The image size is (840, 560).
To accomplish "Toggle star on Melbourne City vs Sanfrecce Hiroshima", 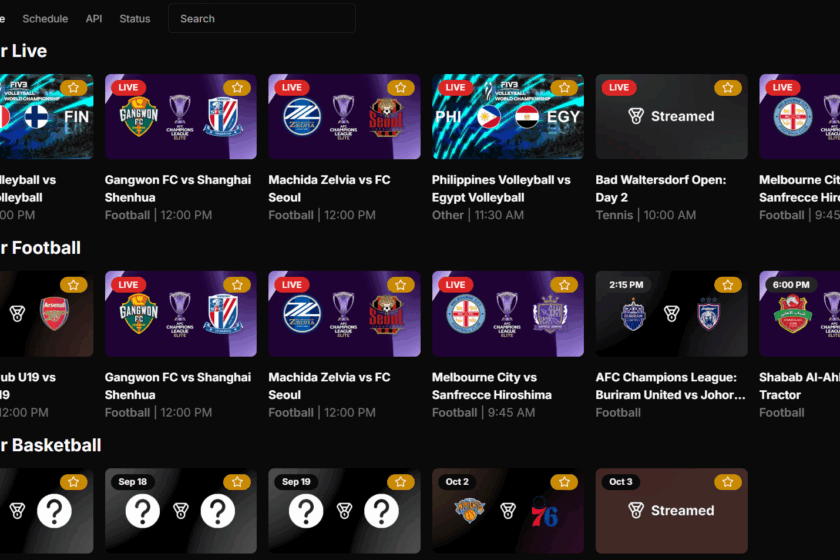I will click(x=564, y=285).
